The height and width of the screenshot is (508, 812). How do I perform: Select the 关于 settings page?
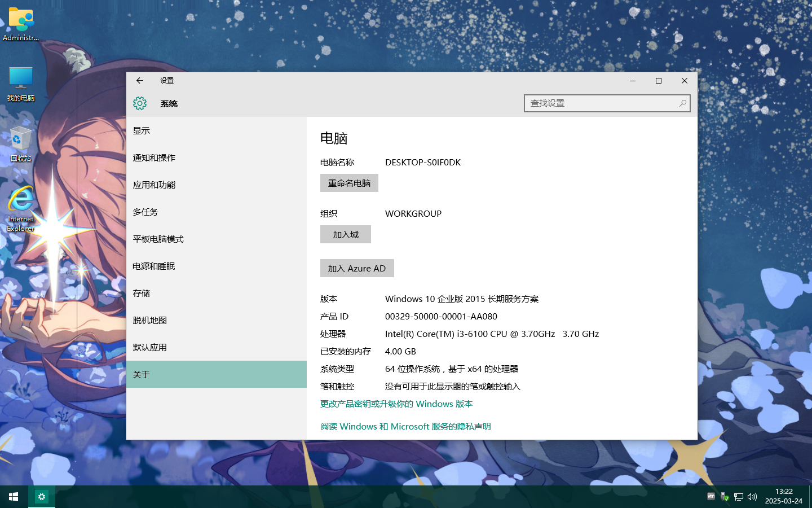point(217,374)
